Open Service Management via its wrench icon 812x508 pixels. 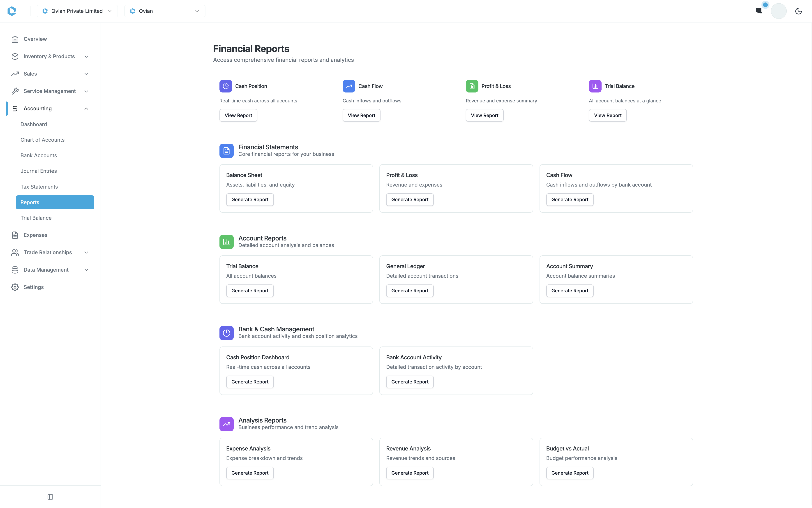click(15, 91)
